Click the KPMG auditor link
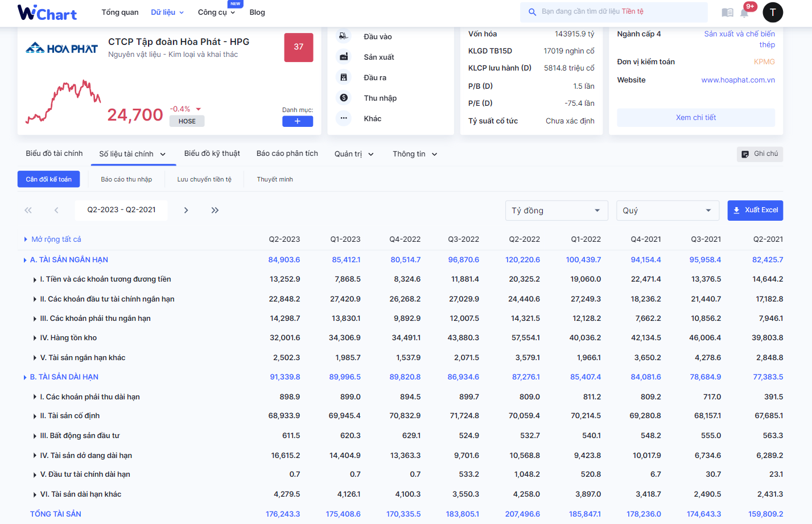This screenshot has width=812, height=524. [x=764, y=62]
